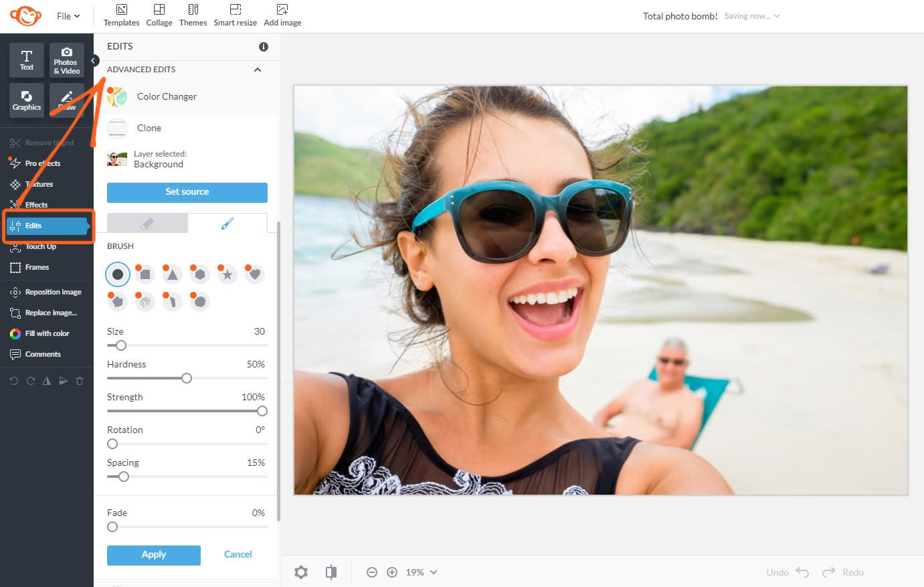Click the Hardness slider handle

click(x=185, y=378)
